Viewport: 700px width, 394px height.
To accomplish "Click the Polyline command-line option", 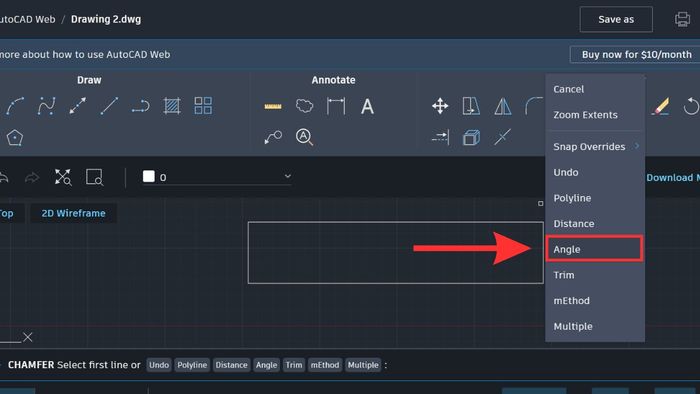I will click(192, 365).
